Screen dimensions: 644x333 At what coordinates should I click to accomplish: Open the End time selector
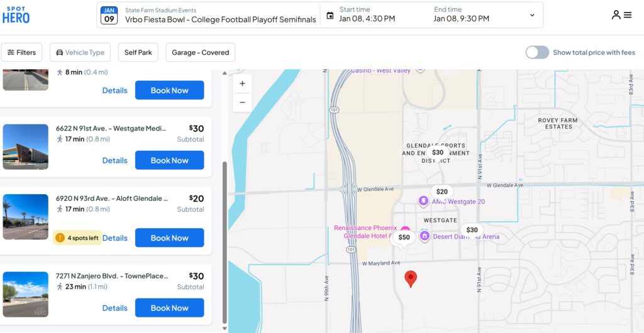(x=462, y=14)
